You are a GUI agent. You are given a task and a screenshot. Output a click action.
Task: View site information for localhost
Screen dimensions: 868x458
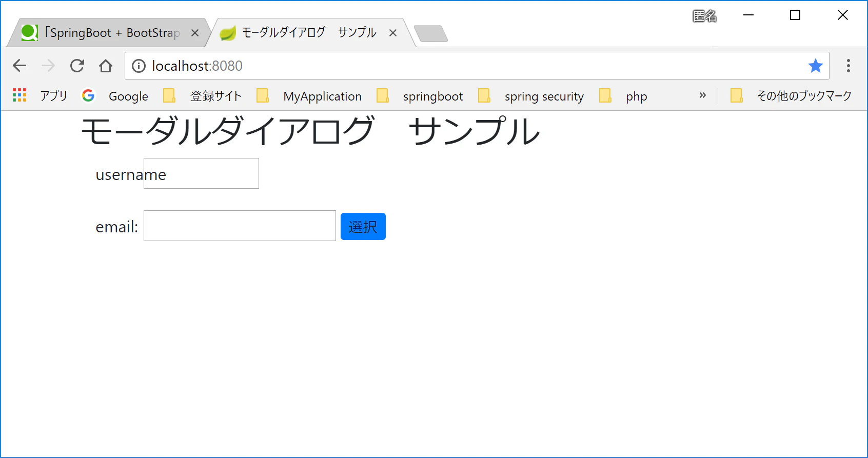click(139, 66)
